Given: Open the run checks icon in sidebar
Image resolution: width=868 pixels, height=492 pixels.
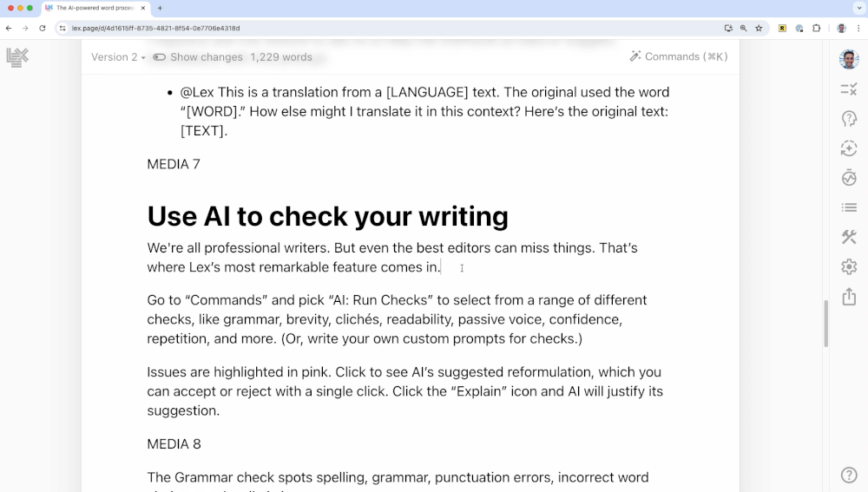Looking at the screenshot, I should coord(849,89).
